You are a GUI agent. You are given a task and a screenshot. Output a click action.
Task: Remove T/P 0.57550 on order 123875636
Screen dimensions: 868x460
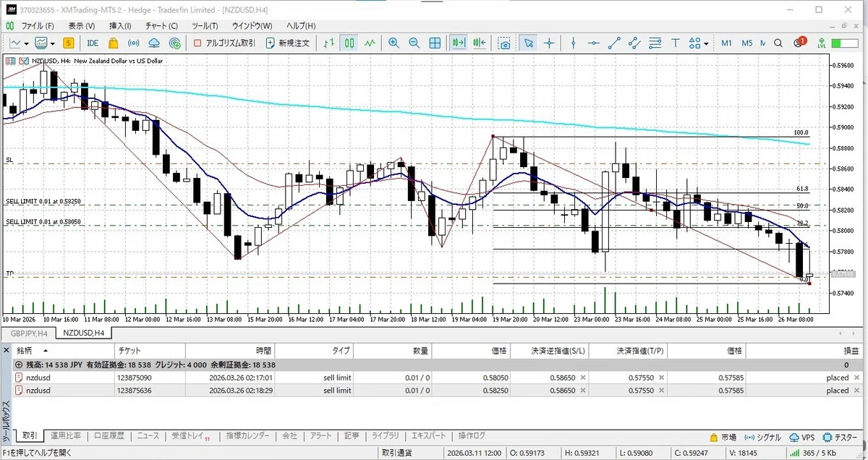click(x=662, y=391)
